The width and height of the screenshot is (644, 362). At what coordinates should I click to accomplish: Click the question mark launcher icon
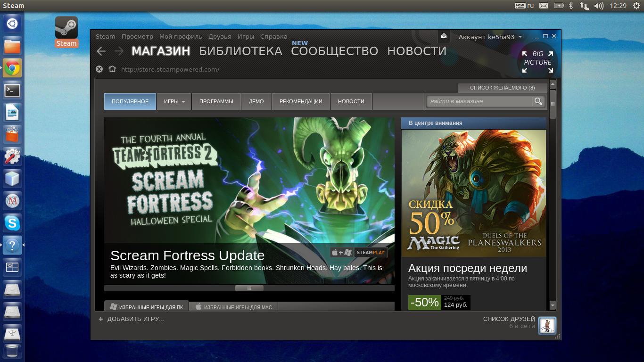point(12,245)
